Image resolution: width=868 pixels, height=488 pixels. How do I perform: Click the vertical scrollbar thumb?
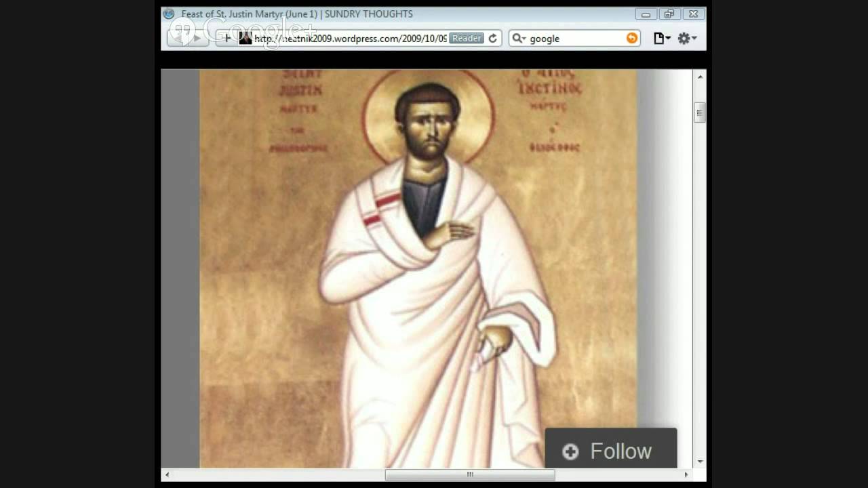pos(700,112)
